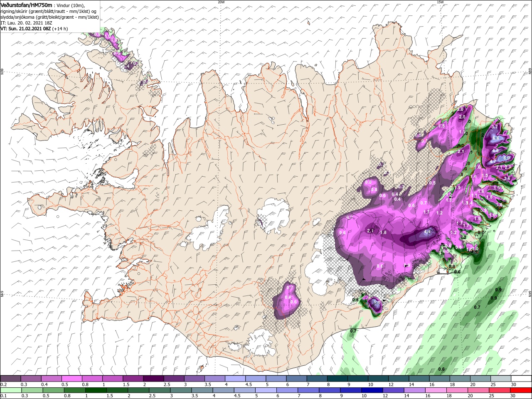The width and height of the screenshot is (532, 399).
Task: Click the '15W' longitude label
Action: coord(440,2)
